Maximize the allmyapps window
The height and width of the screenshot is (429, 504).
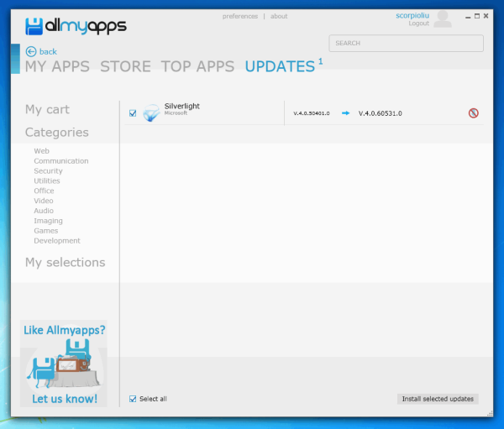477,16
